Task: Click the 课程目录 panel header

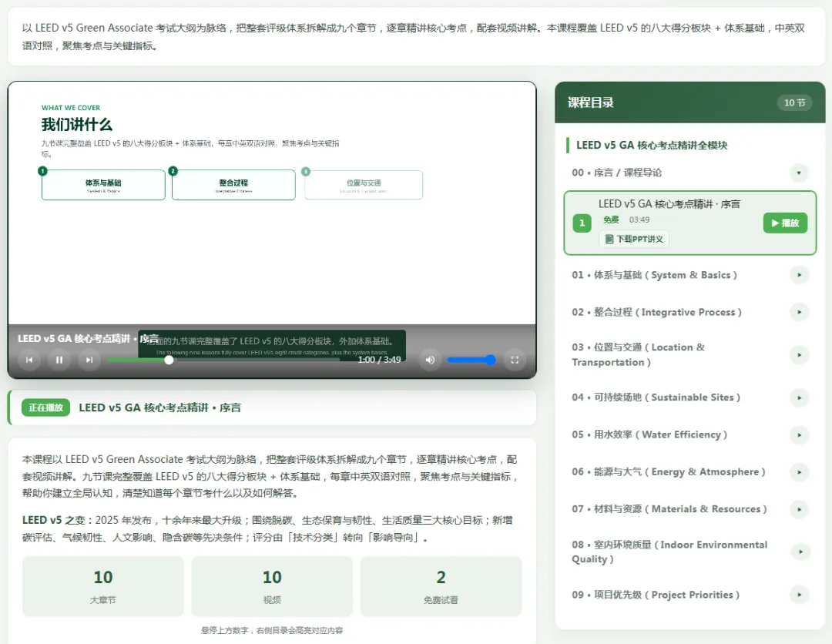Action: coord(689,102)
